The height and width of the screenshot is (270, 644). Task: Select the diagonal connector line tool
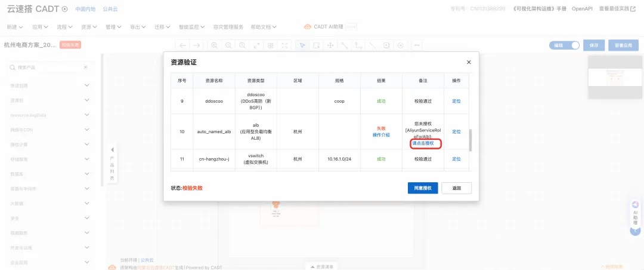344,45
